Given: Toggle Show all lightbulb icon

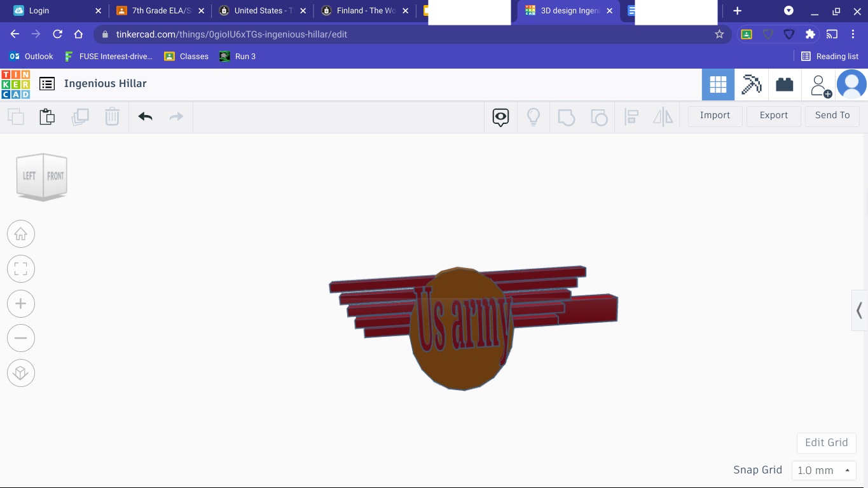Looking at the screenshot, I should 534,117.
